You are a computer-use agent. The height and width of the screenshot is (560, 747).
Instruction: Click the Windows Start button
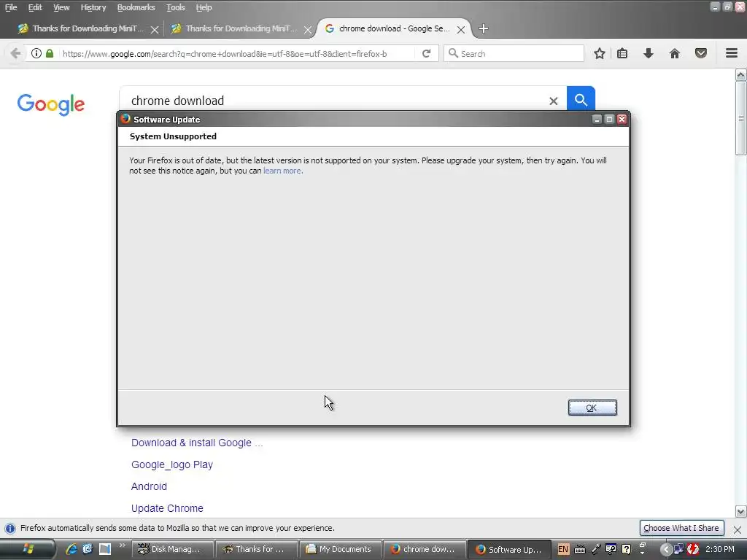pyautogui.click(x=28, y=549)
